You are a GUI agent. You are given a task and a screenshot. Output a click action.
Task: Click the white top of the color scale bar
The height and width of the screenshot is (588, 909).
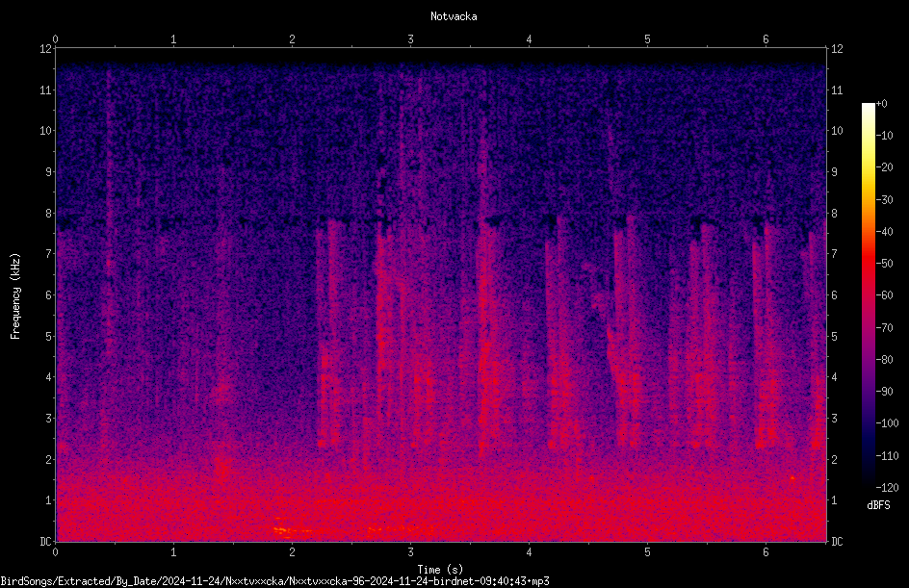tap(868, 109)
